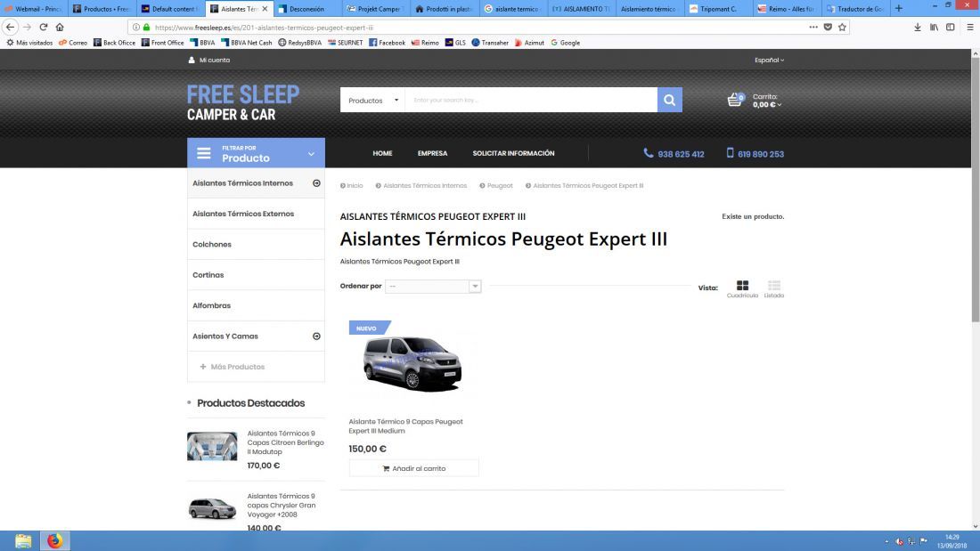Open the BBVA Net Cash bookmark

coord(246,43)
